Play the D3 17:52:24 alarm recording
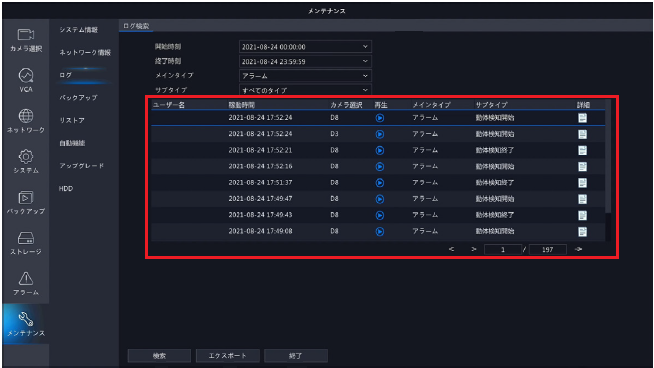This screenshot has width=654, height=368. tap(380, 134)
